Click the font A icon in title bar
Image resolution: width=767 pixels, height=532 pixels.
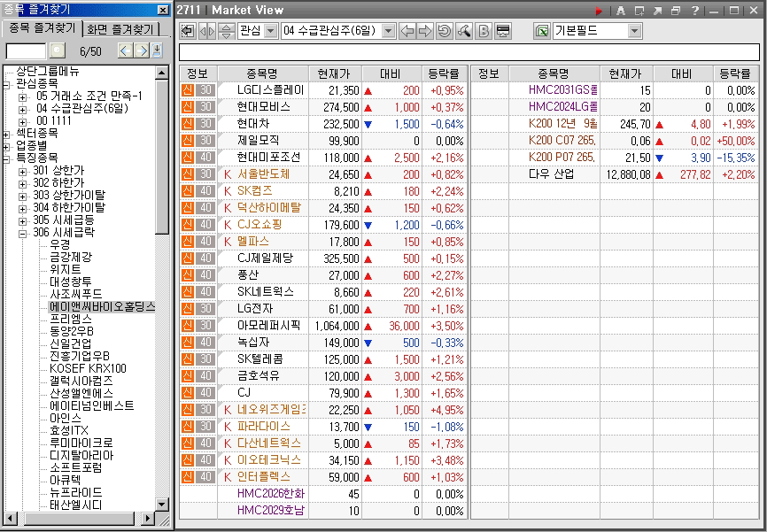coord(620,11)
